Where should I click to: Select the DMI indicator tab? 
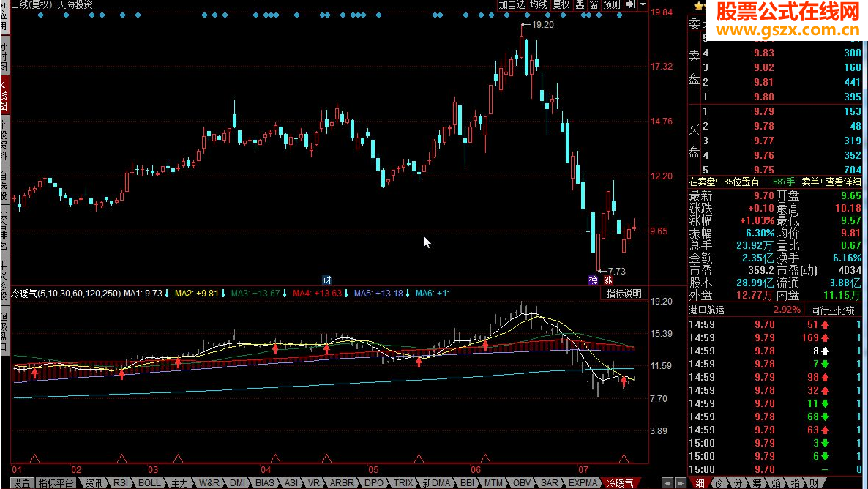tap(237, 483)
